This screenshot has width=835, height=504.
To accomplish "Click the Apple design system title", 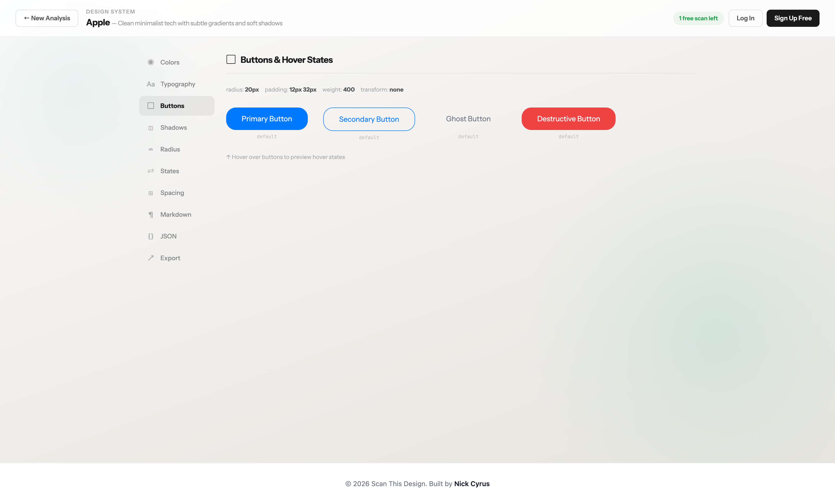I will click(98, 22).
